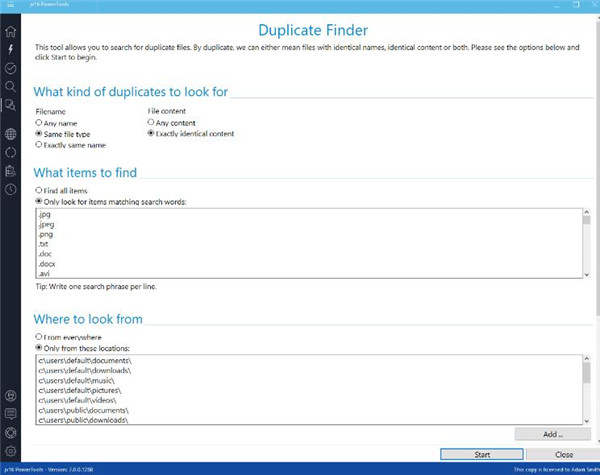
Task: Click the What items to find heading
Action: click(85, 173)
